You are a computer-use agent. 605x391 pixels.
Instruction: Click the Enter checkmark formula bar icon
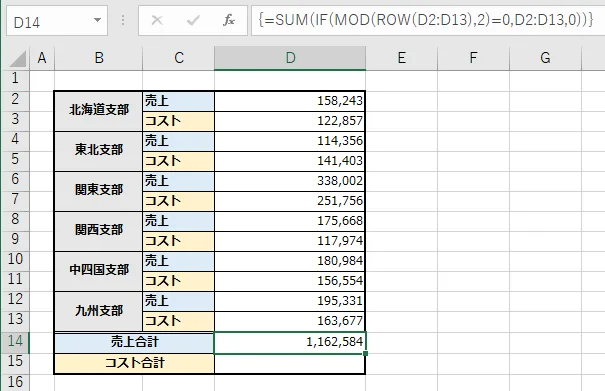pos(193,20)
